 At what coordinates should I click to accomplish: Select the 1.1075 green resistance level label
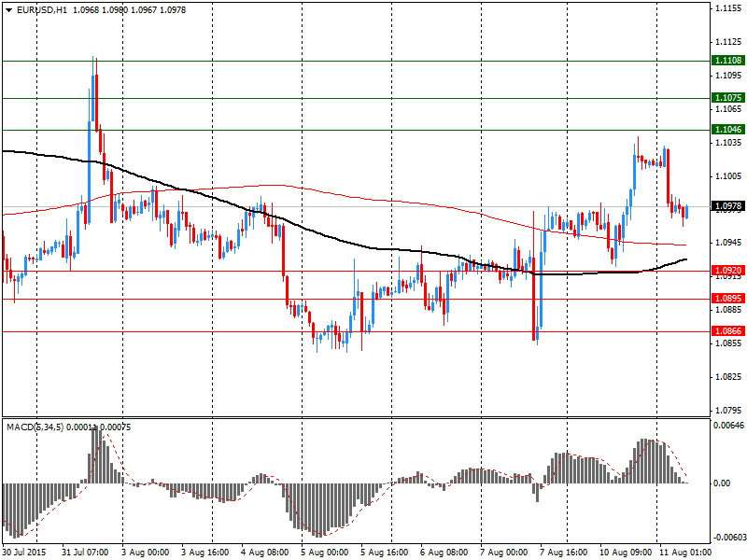(727, 98)
